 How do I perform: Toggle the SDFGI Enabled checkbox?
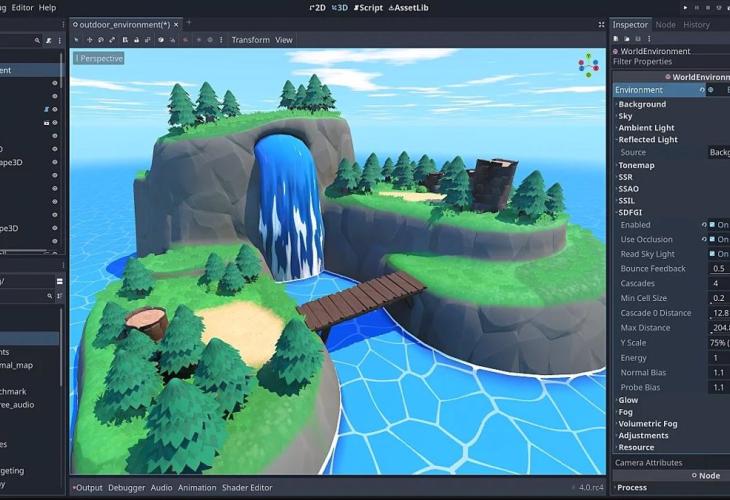click(x=712, y=225)
